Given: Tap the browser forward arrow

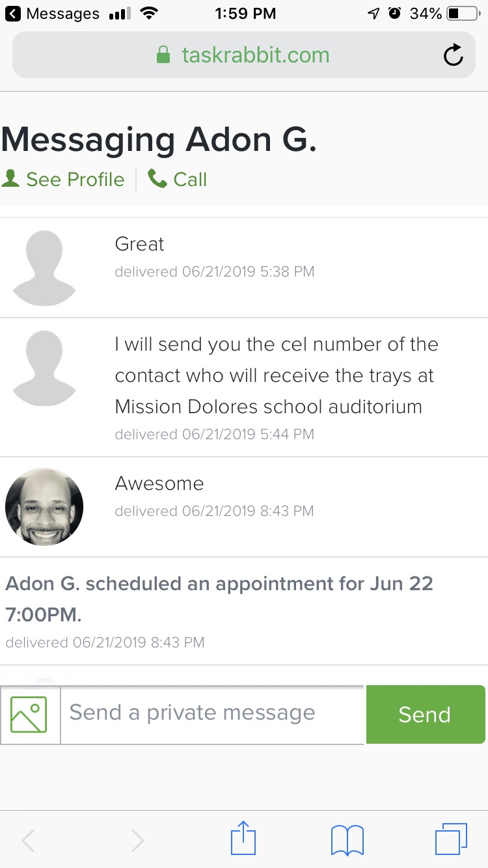Looking at the screenshot, I should pos(137,840).
